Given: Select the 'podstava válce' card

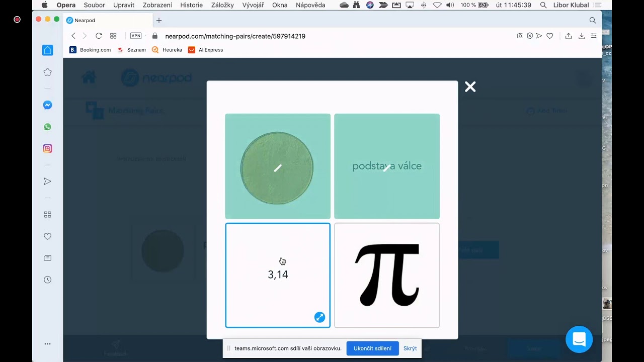Looking at the screenshot, I should pyautogui.click(x=387, y=166).
